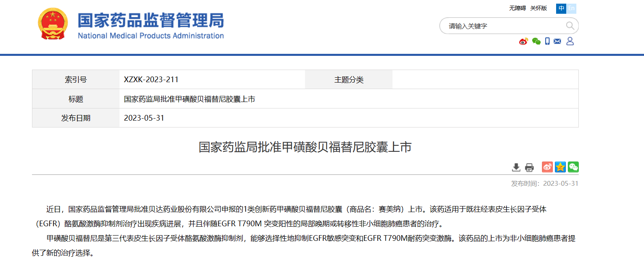This screenshot has height=272, width=644.
Task: Share article via green WeChat share button
Action: (x=573, y=167)
